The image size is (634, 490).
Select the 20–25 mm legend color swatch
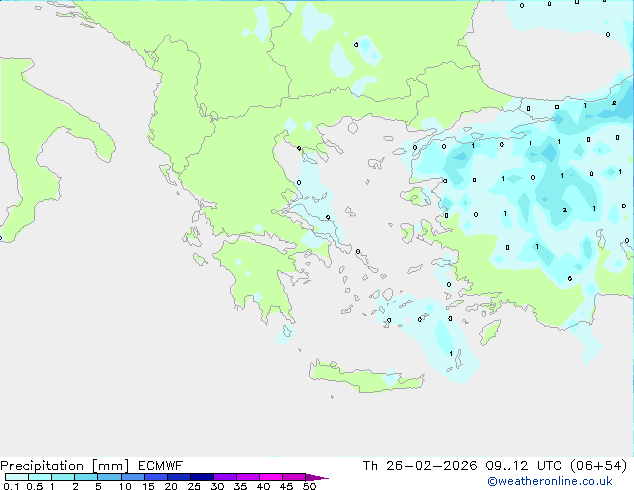[x=179, y=477]
